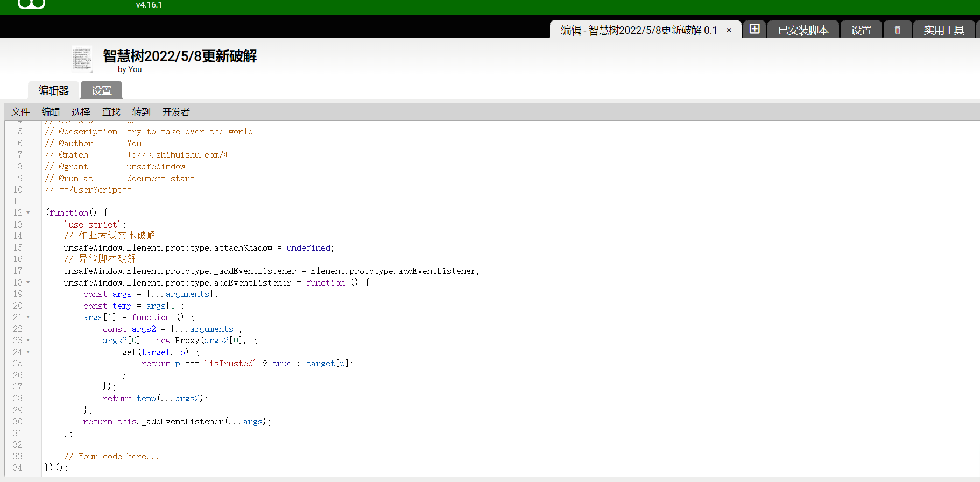Click line number 15 in gutter
Viewport: 980px width, 482px height.
[x=18, y=247]
